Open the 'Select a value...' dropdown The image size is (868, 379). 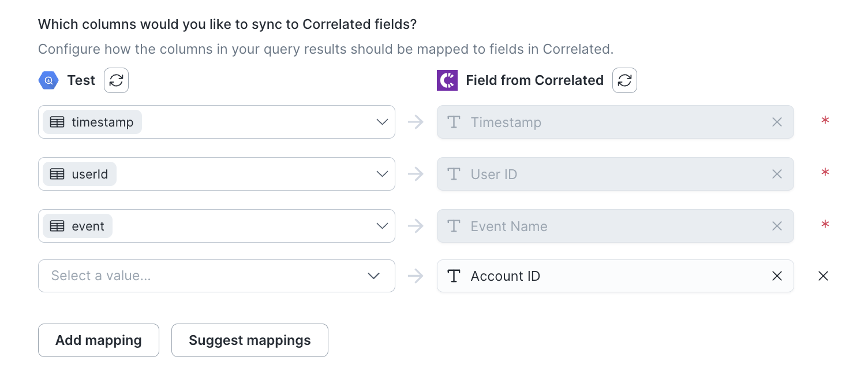pyautogui.click(x=216, y=276)
